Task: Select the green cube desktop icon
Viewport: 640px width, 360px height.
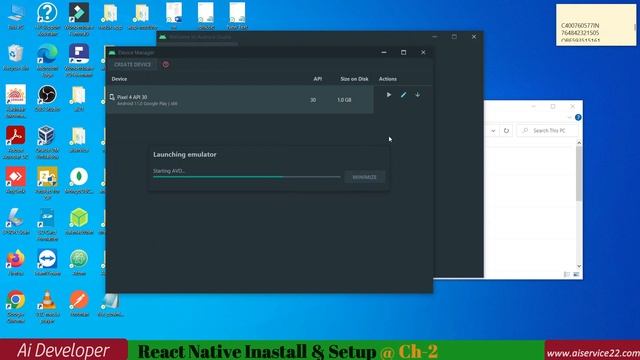Action: (79, 221)
